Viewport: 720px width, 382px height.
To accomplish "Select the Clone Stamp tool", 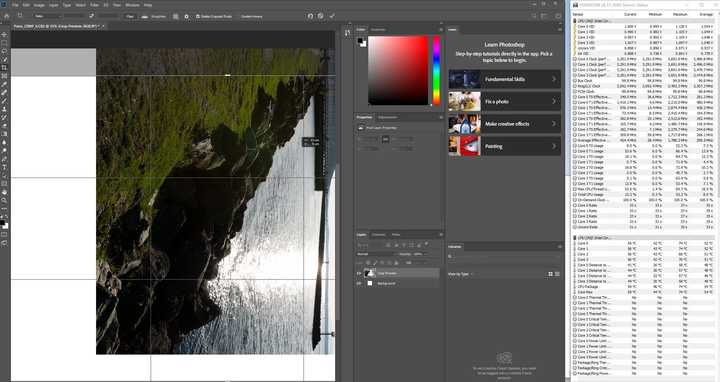I will 4,109.
